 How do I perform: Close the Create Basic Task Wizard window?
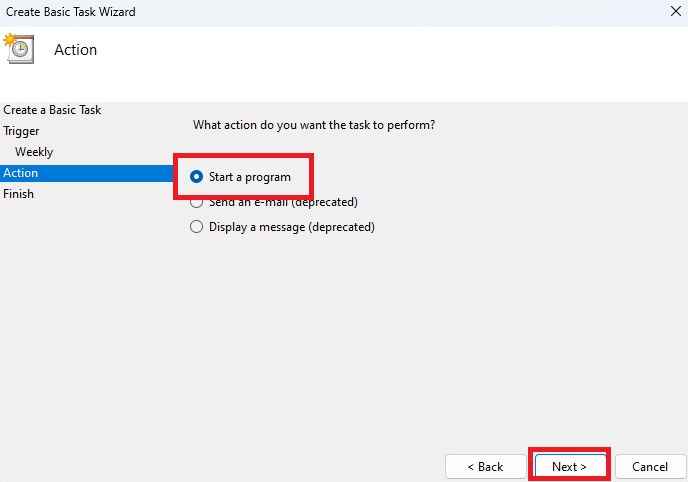[x=674, y=12]
